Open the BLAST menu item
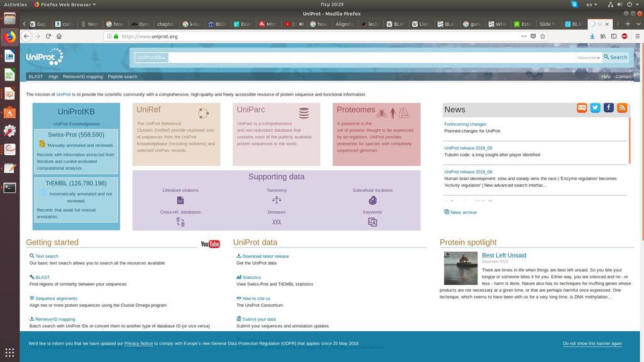Screen dimensions: 644x362 36,77
